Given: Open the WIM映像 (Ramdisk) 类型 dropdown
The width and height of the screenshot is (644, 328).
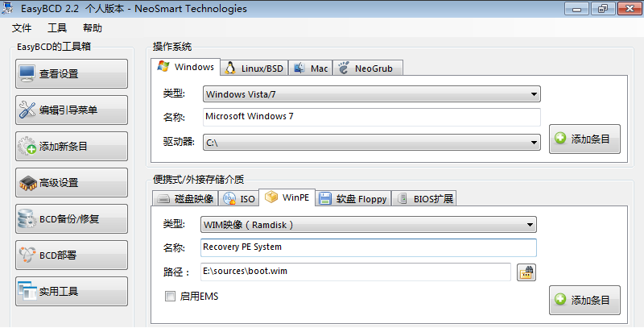Looking at the screenshot, I should coord(369,225).
